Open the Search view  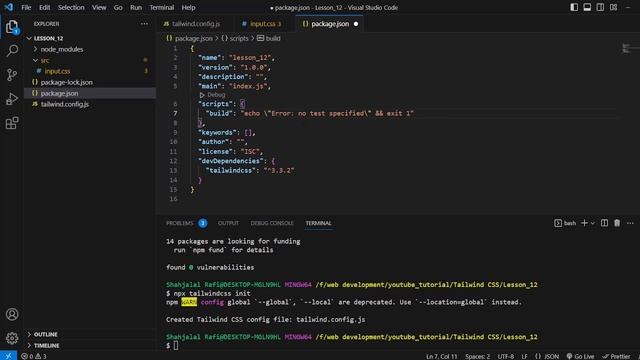(x=12, y=51)
